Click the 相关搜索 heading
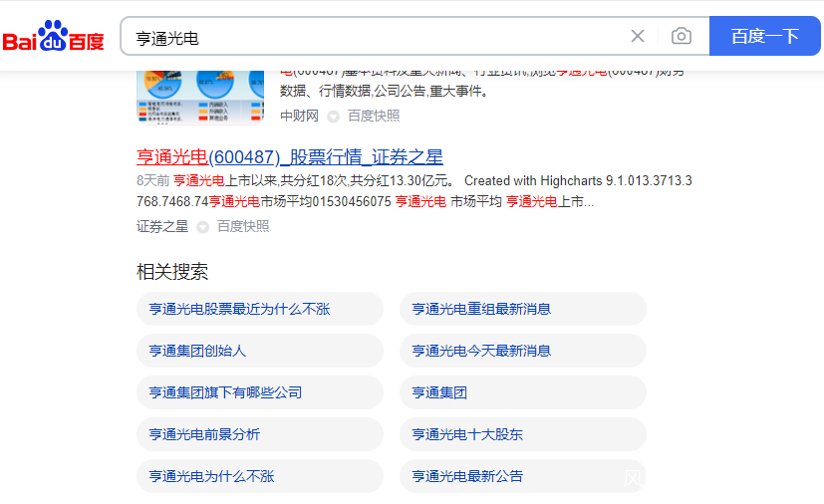This screenshot has height=504, width=824. click(x=172, y=272)
